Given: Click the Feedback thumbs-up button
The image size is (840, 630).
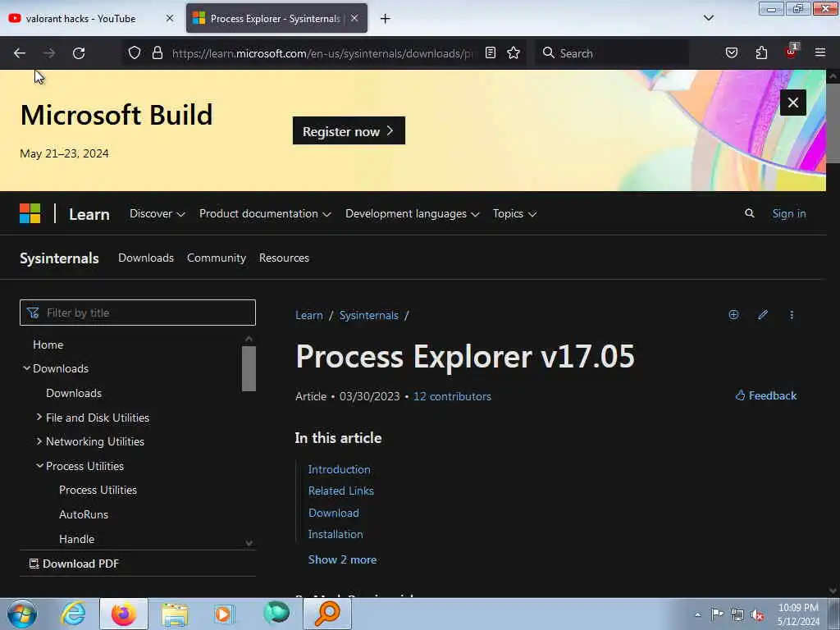Looking at the screenshot, I should pos(766,395).
